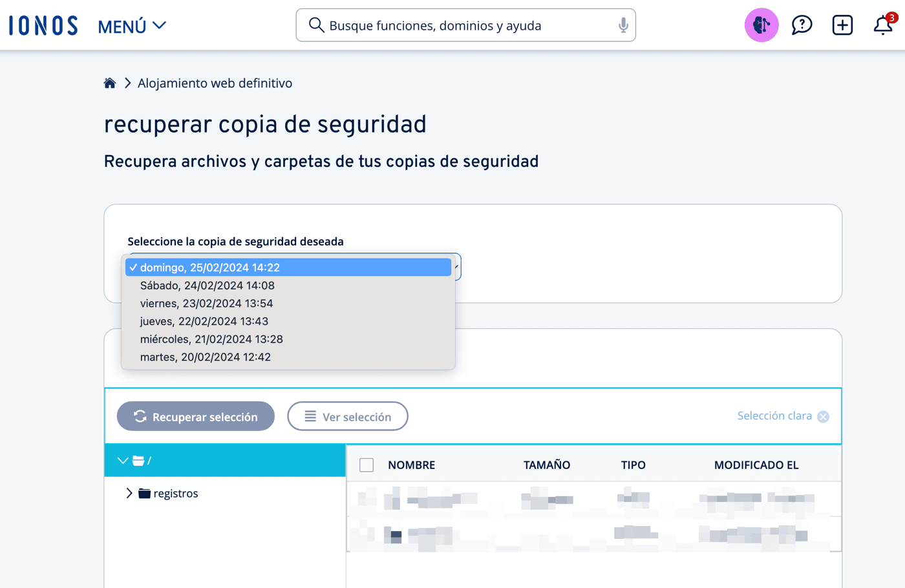905x588 pixels.
Task: Select backup 'martes, 20/02/2024 12:42'
Action: 288,357
